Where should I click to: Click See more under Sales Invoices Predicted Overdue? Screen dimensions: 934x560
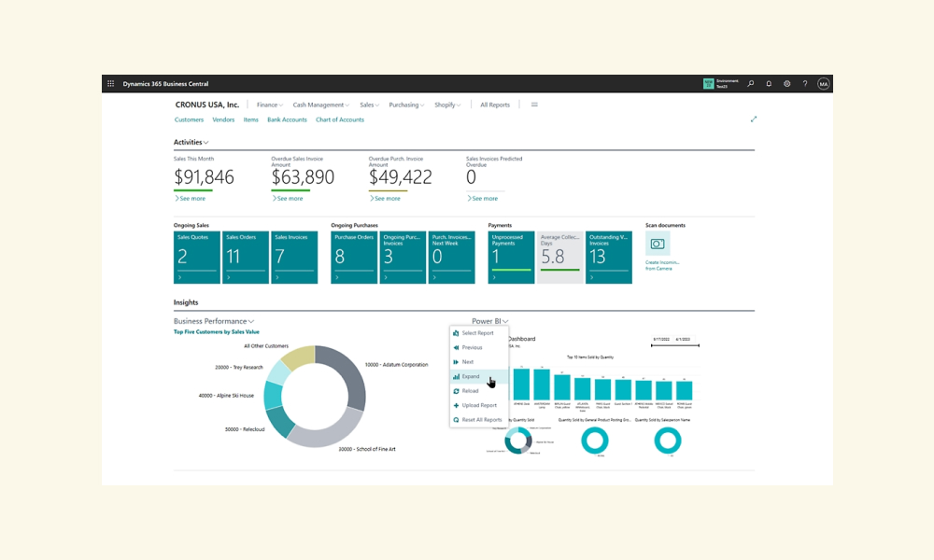tap(483, 199)
